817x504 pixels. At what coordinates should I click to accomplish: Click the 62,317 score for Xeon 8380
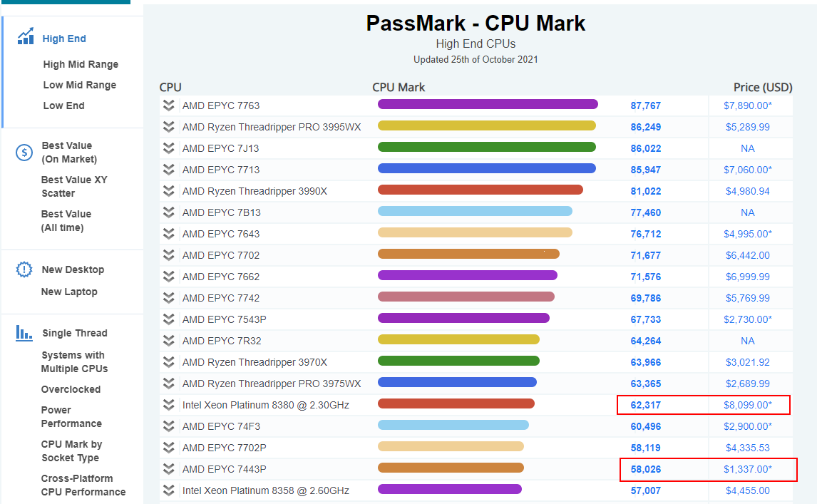(x=646, y=405)
